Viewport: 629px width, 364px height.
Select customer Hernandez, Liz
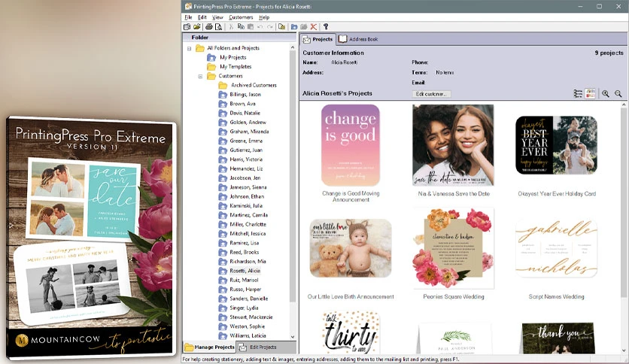coord(246,168)
